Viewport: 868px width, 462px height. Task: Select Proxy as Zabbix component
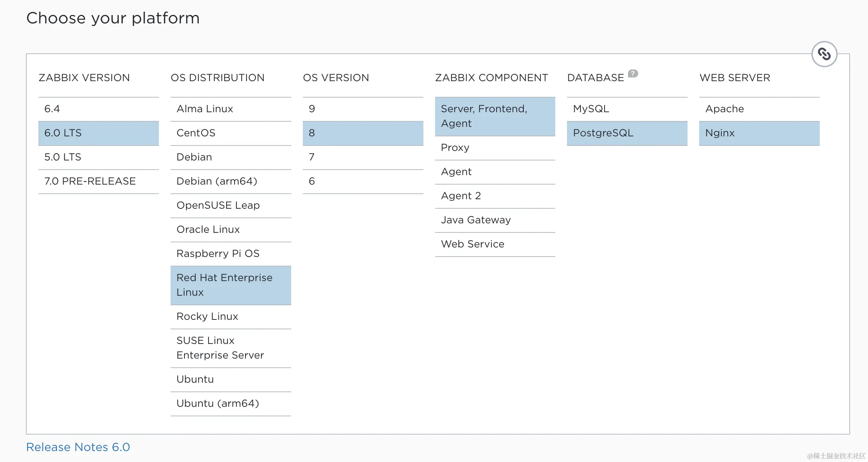[495, 148]
